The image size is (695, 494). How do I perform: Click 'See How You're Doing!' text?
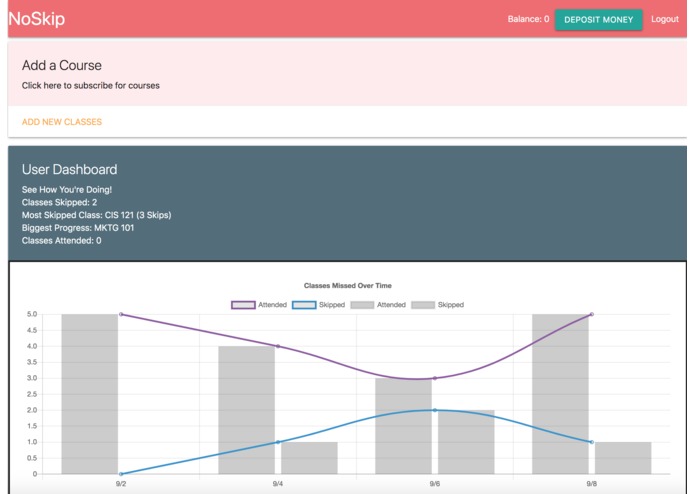pos(67,190)
